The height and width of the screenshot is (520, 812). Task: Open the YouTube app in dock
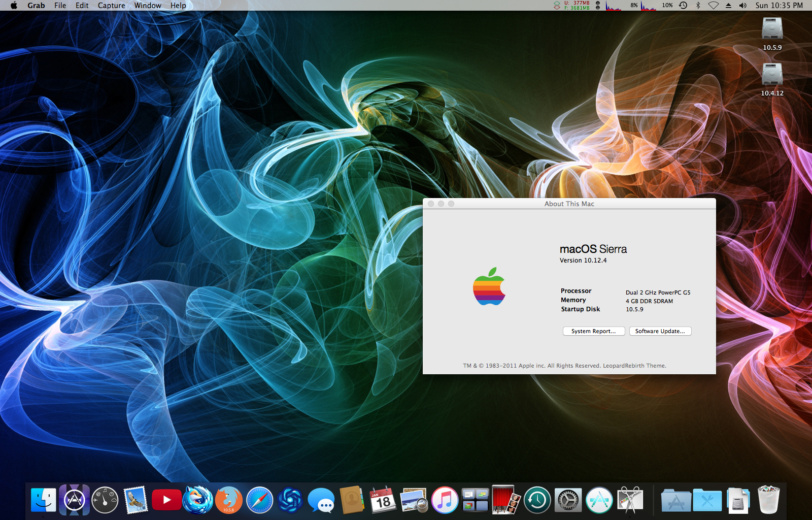pos(166,500)
